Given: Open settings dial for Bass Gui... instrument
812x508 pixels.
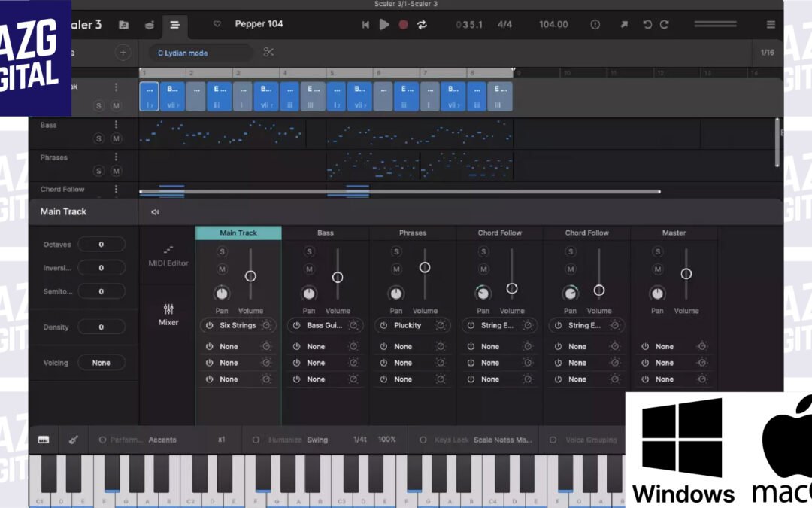Looking at the screenshot, I should point(353,326).
